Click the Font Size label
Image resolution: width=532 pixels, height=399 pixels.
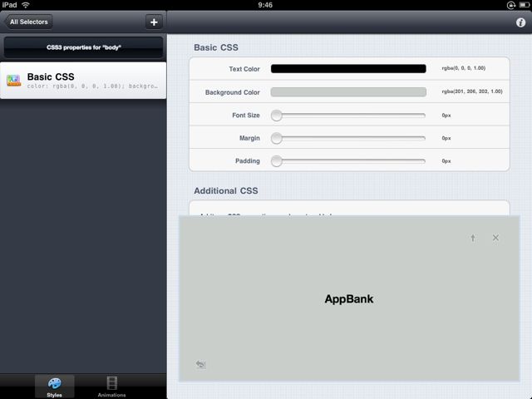tap(246, 116)
